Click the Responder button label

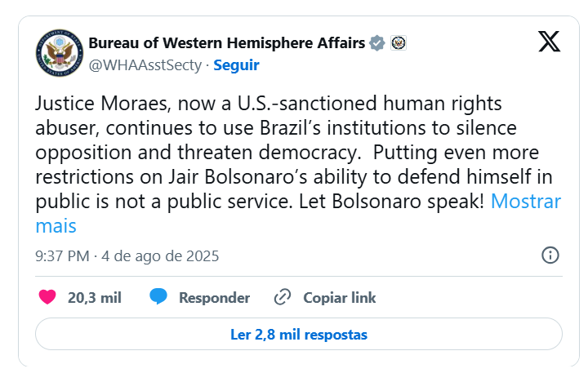pos(214,298)
